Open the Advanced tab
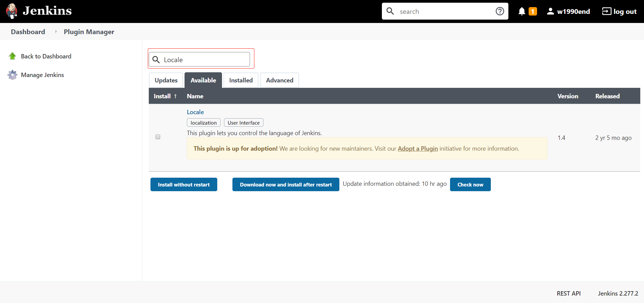Screen dimensions: 644x303 pyautogui.click(x=280, y=80)
